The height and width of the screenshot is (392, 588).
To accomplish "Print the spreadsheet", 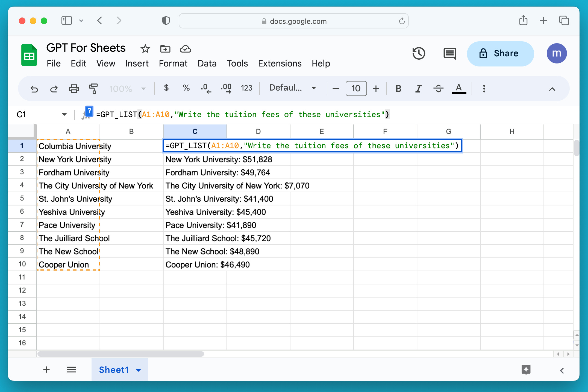I will (73, 88).
